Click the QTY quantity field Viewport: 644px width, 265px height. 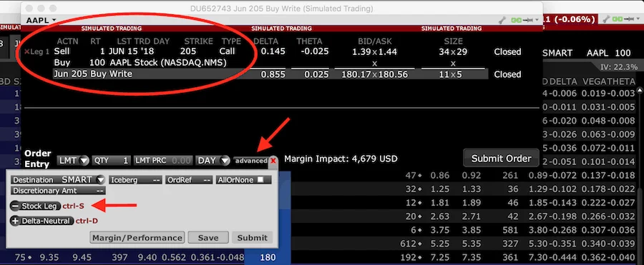pyautogui.click(x=111, y=161)
